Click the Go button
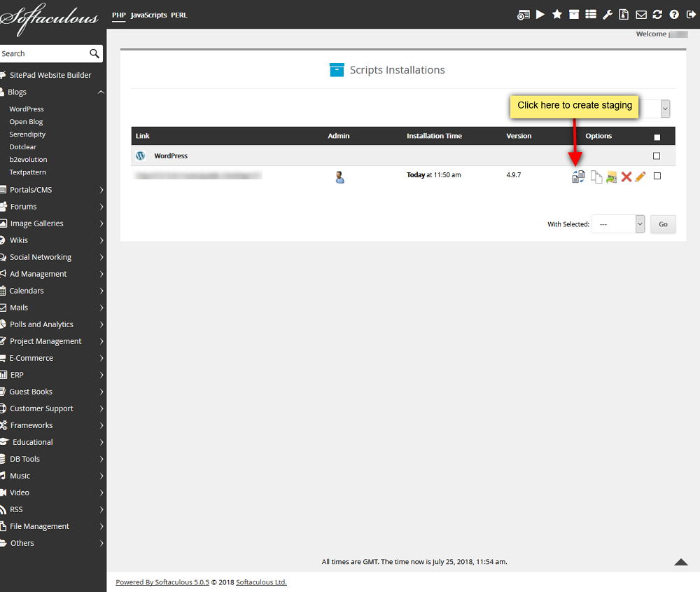 pyautogui.click(x=663, y=224)
